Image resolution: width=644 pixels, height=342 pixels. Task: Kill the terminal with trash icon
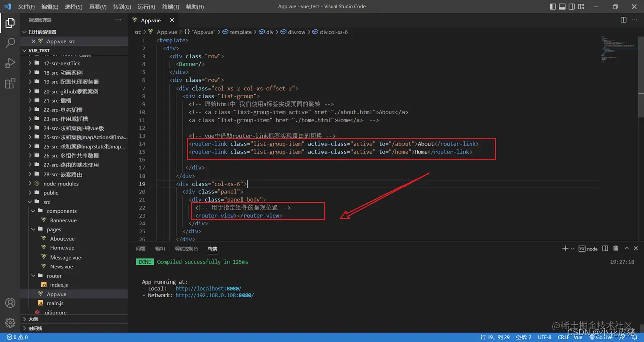pyautogui.click(x=616, y=248)
